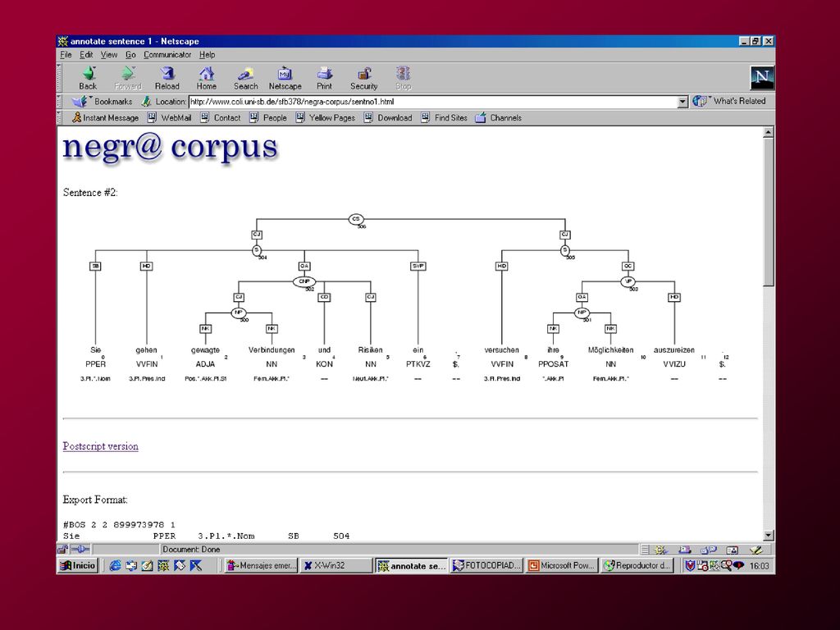Switch to FOTOCOPIAD... taskbar button
This screenshot has width=840, height=630.
pos(486,566)
